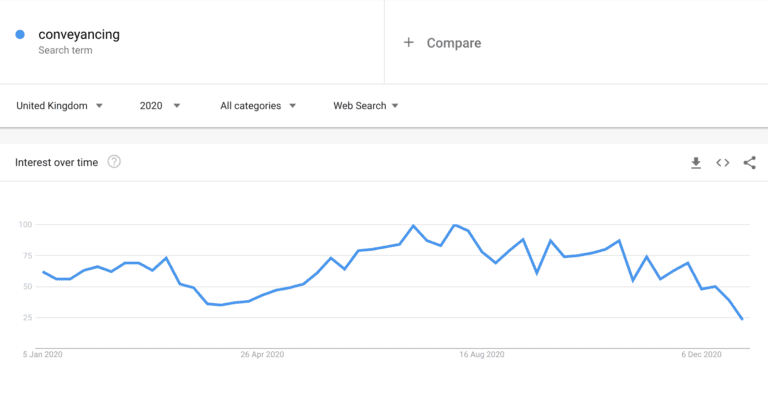Screen dimensions: 768x405
Task: Click the plus icon next to Compare
Action: tap(408, 43)
